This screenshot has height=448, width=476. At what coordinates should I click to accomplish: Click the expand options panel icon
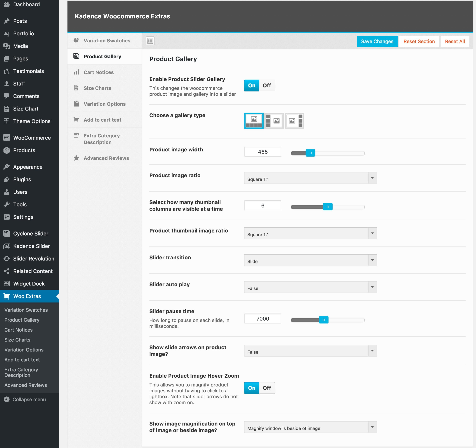pyautogui.click(x=150, y=41)
